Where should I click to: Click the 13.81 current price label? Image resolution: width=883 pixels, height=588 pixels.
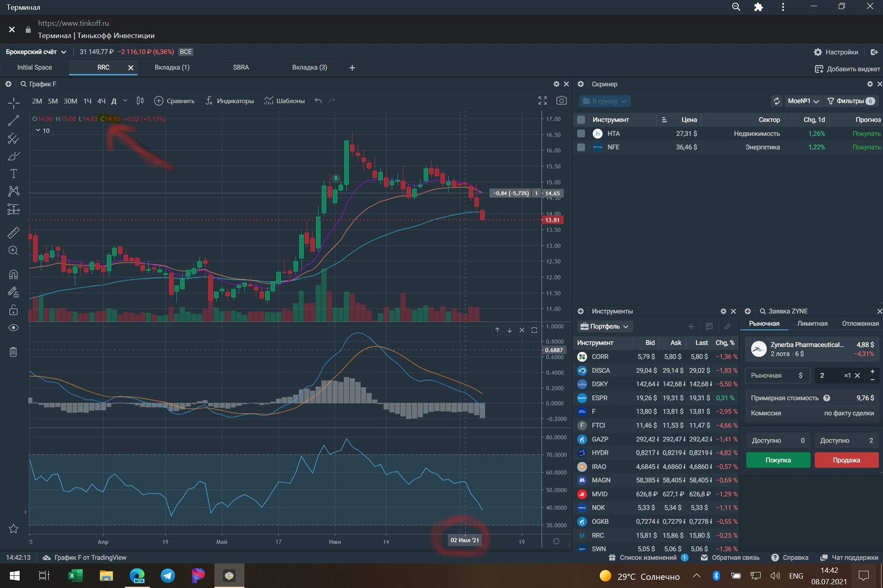552,220
